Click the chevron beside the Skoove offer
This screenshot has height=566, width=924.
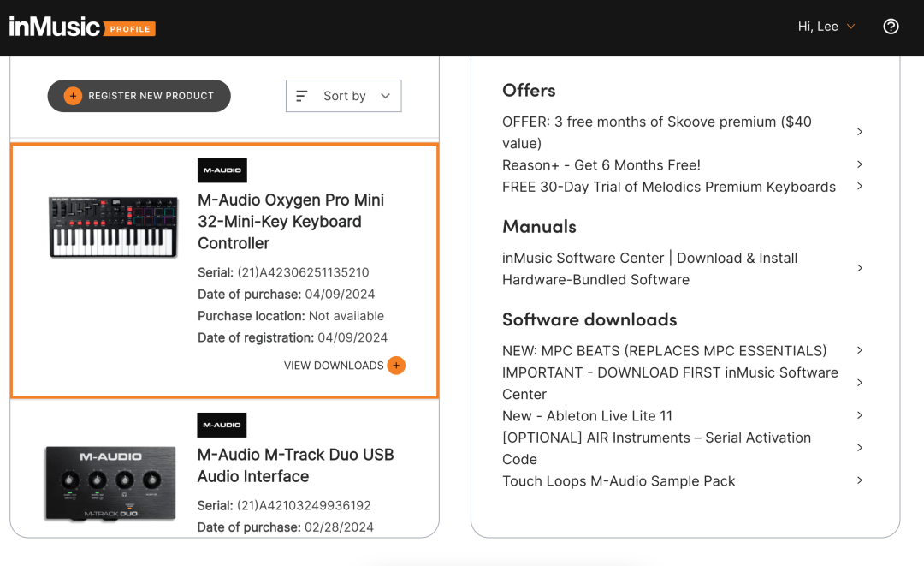(x=860, y=132)
